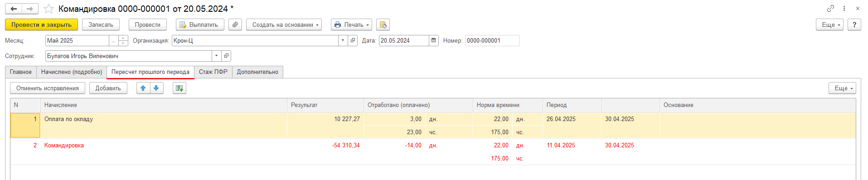
Task: Open Создать на основании dropdown
Action: (x=284, y=24)
